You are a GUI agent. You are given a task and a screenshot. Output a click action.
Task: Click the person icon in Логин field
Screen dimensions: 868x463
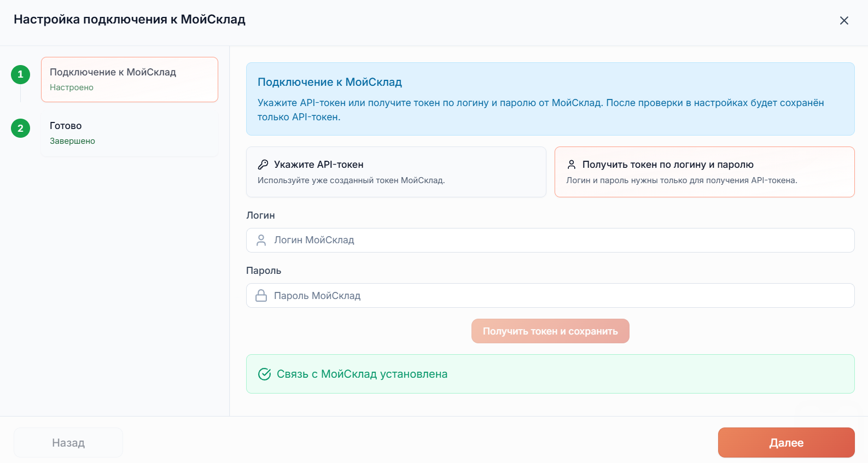(261, 240)
